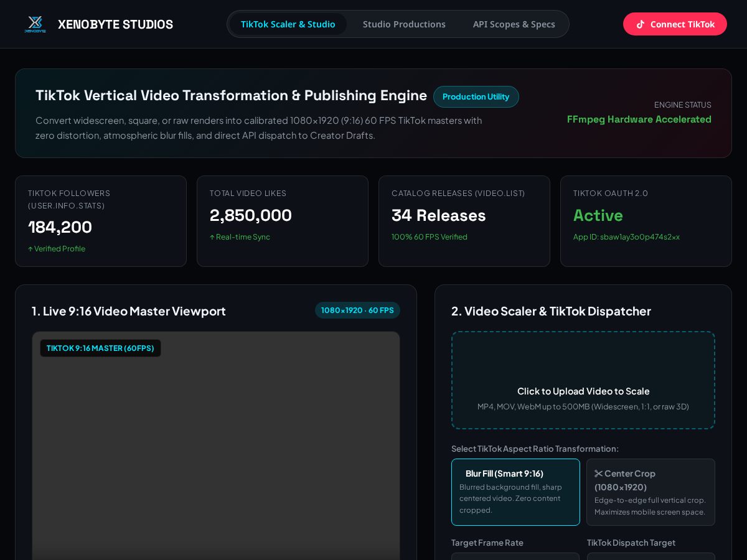Click the Verified Profile status text

click(57, 249)
